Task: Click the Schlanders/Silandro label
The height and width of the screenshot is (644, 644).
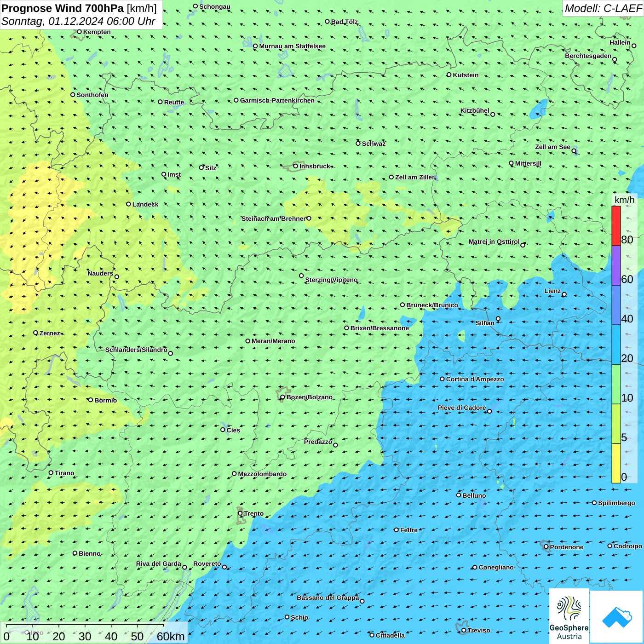Action: (136, 350)
